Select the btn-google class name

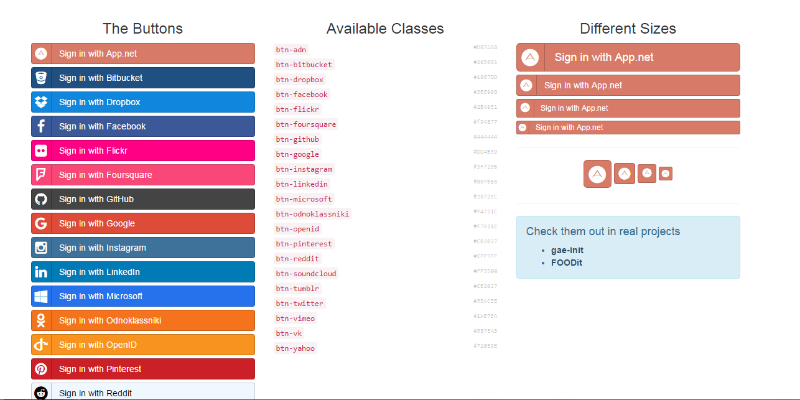297,154
